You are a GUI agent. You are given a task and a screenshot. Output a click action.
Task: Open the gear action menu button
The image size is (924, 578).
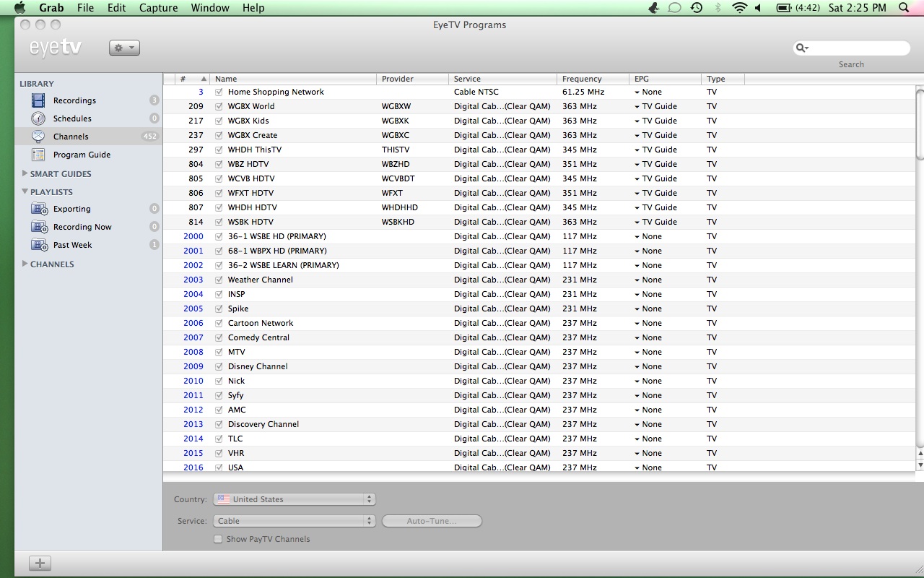[124, 48]
